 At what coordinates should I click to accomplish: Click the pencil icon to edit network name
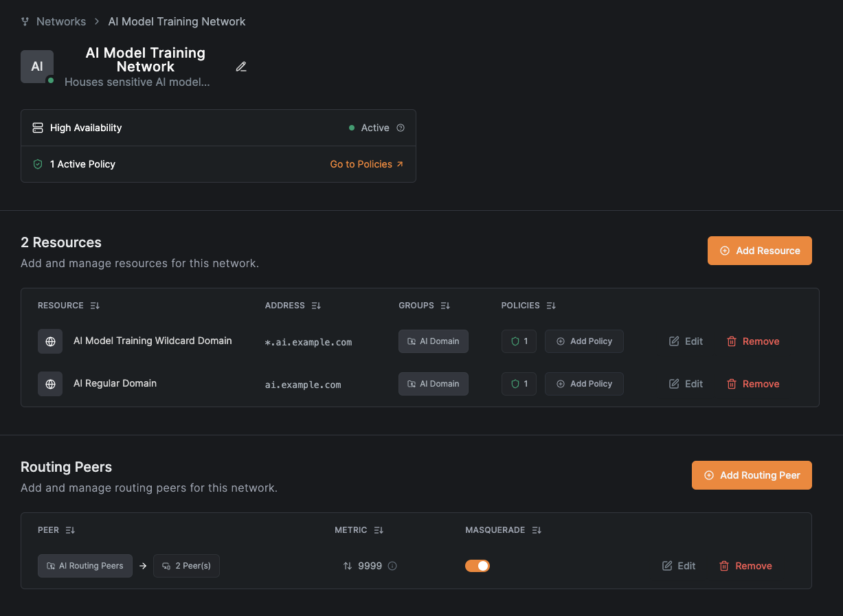click(x=241, y=67)
